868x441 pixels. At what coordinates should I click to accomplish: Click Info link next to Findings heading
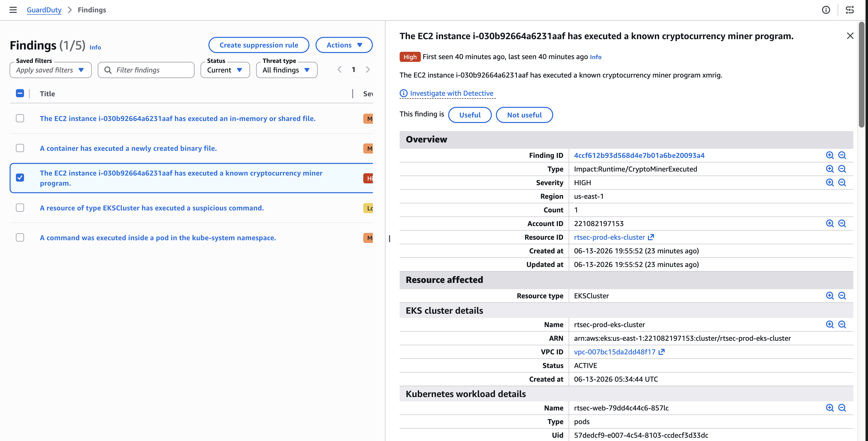click(x=95, y=47)
